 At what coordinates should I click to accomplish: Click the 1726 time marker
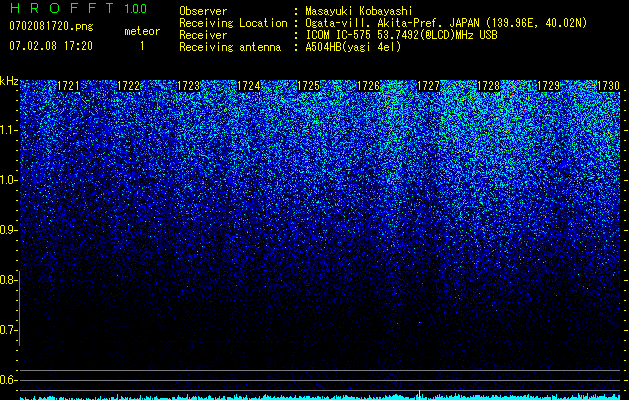click(x=368, y=86)
